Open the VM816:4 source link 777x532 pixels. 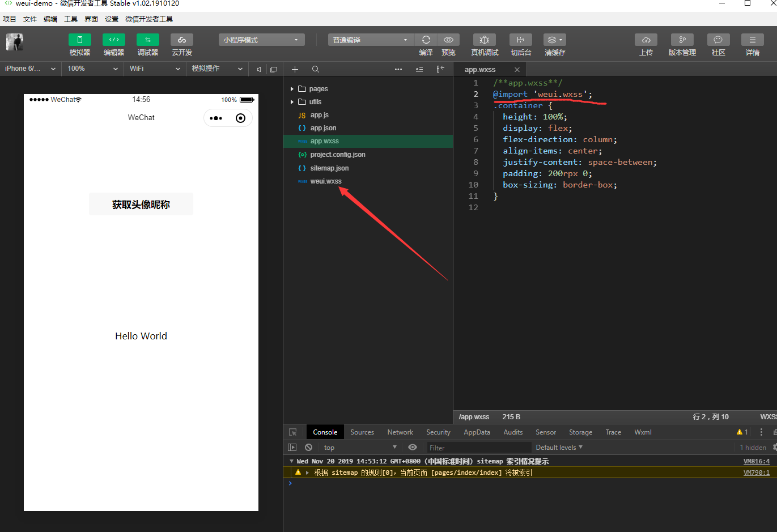[757, 461]
